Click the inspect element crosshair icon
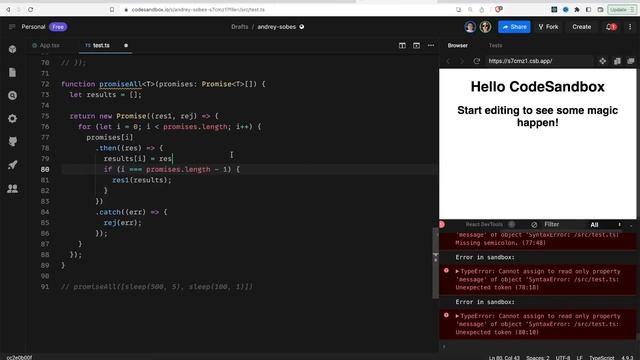This screenshot has width=640, height=360. [602, 61]
